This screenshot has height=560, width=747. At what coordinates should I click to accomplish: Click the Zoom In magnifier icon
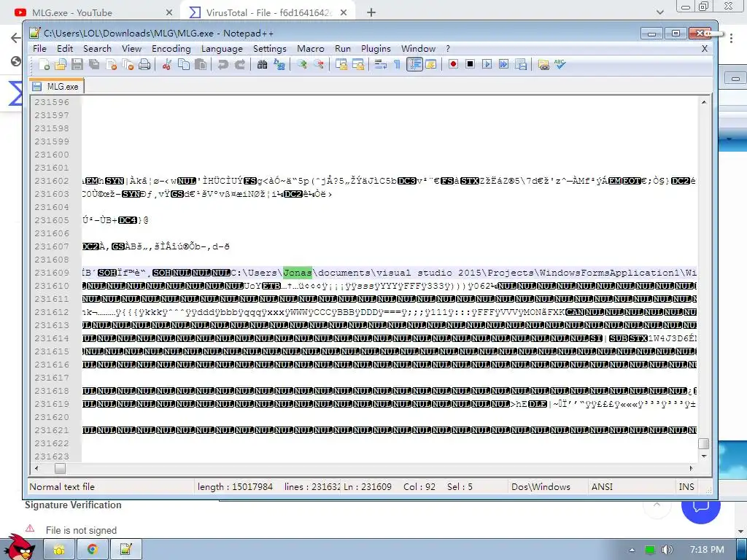301,64
